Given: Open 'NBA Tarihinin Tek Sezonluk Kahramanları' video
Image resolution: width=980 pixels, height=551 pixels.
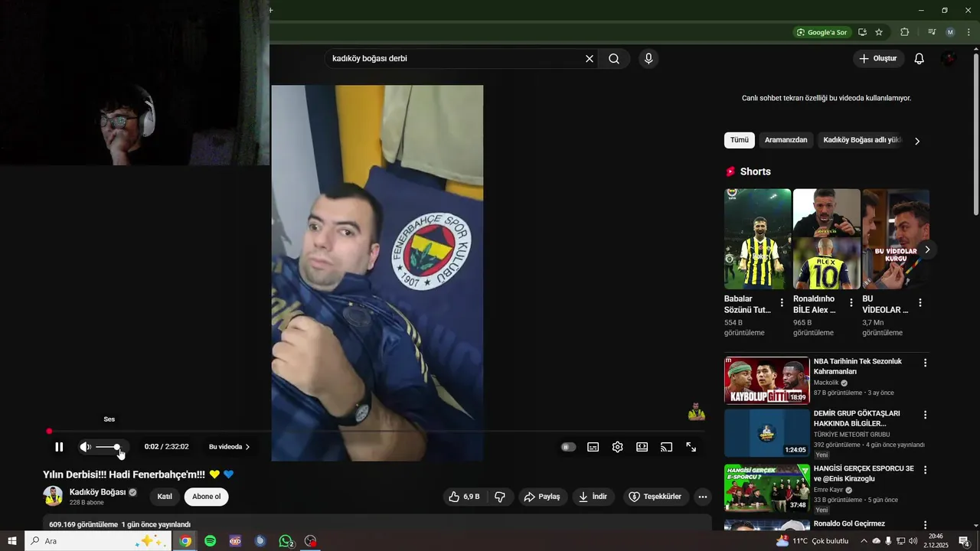Looking at the screenshot, I should click(857, 366).
